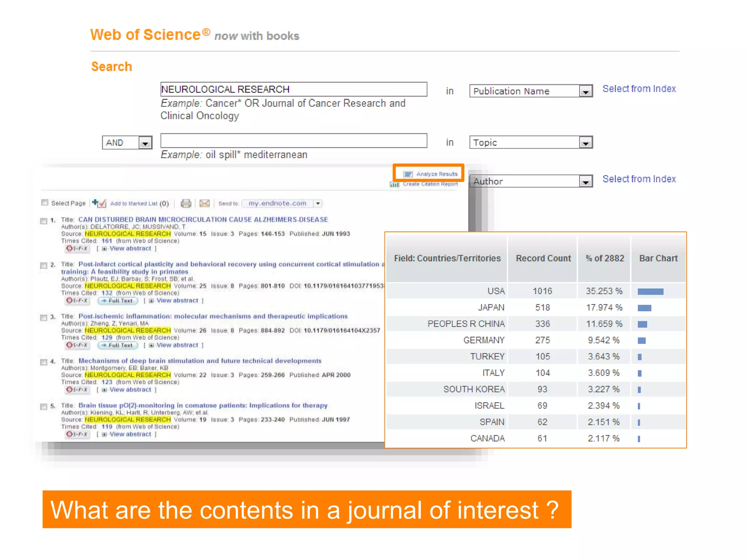
Task: Click Full Text button for record 2
Action: click(x=118, y=301)
